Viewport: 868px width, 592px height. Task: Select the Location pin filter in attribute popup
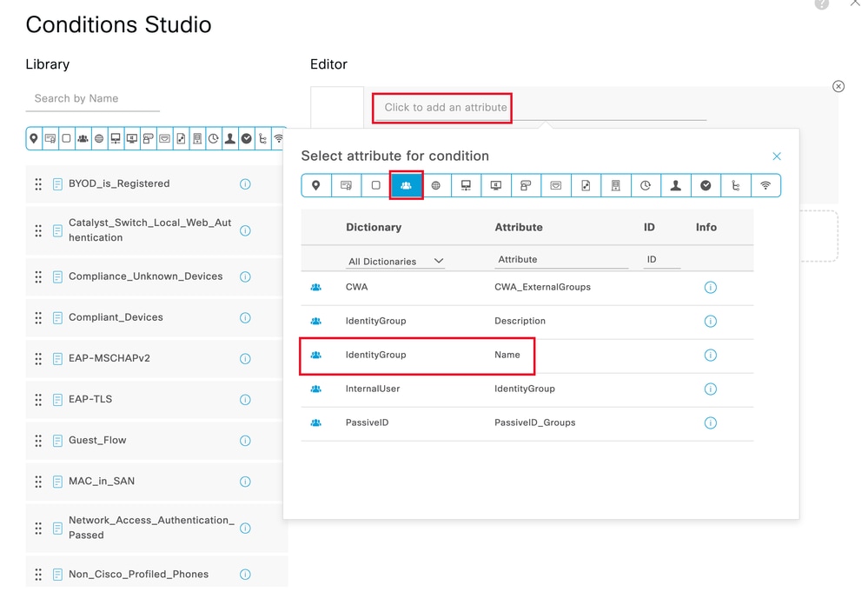tap(316, 185)
